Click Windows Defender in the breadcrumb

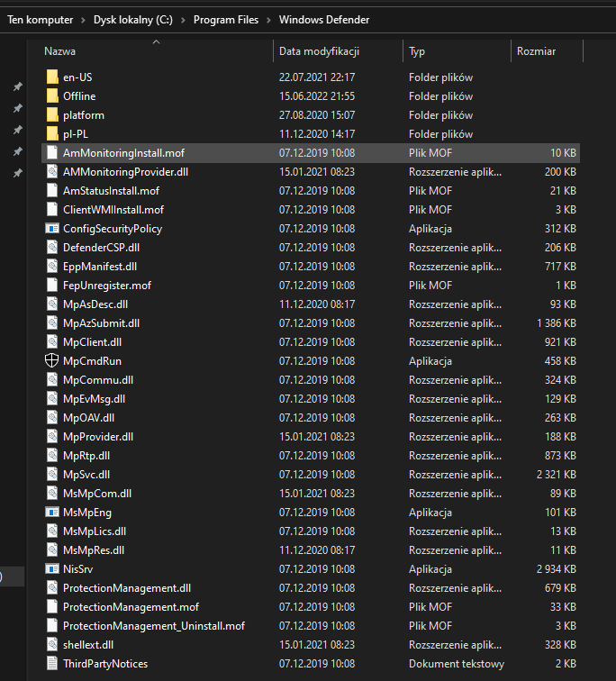324,20
